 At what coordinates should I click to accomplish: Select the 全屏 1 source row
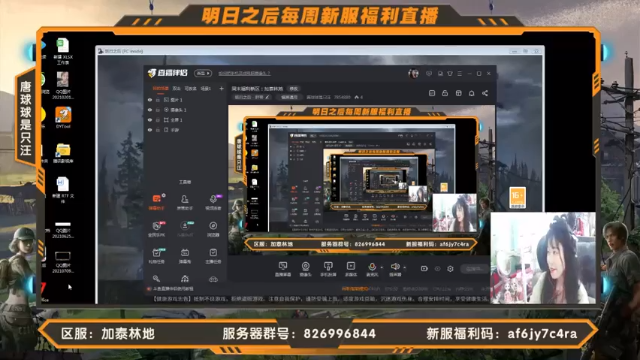click(x=186, y=120)
